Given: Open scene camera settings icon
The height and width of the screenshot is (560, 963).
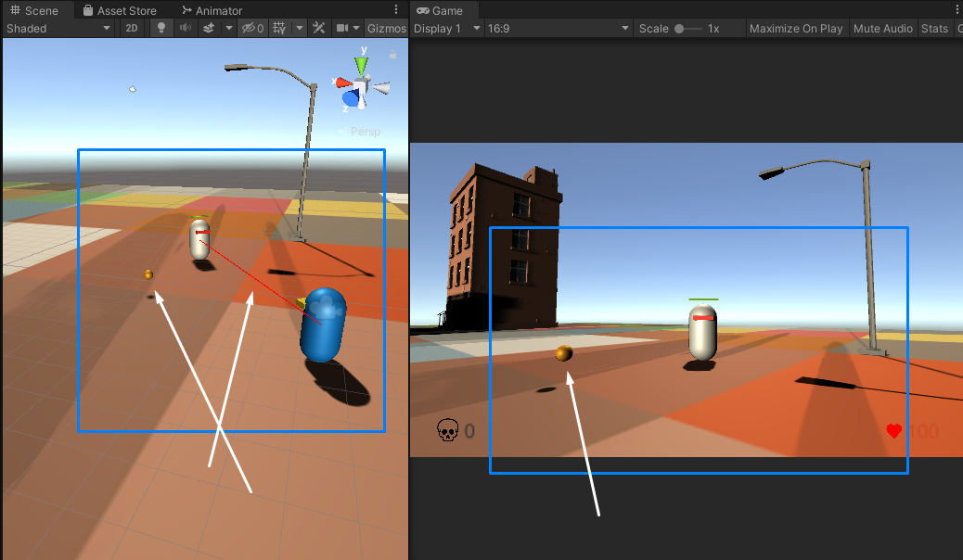Looking at the screenshot, I should tap(342, 28).
